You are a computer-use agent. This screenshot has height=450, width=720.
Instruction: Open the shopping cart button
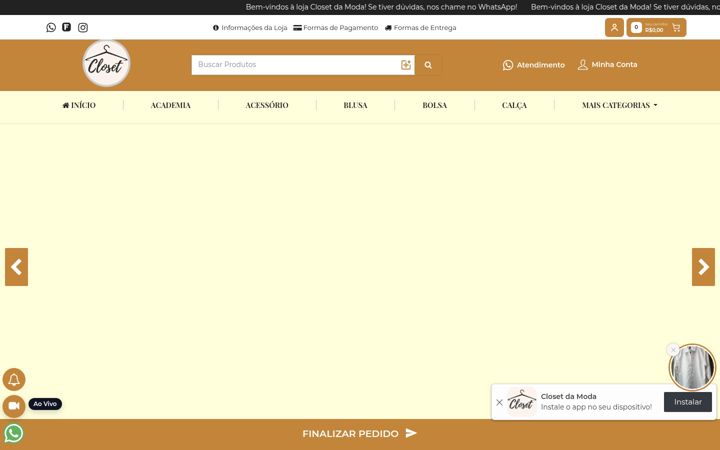(656, 28)
